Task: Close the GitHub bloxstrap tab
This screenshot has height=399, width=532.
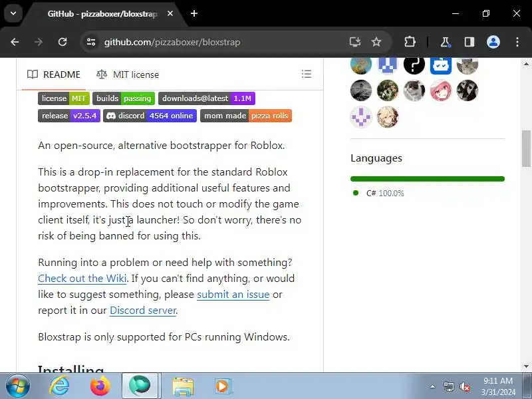Action: click(x=170, y=13)
